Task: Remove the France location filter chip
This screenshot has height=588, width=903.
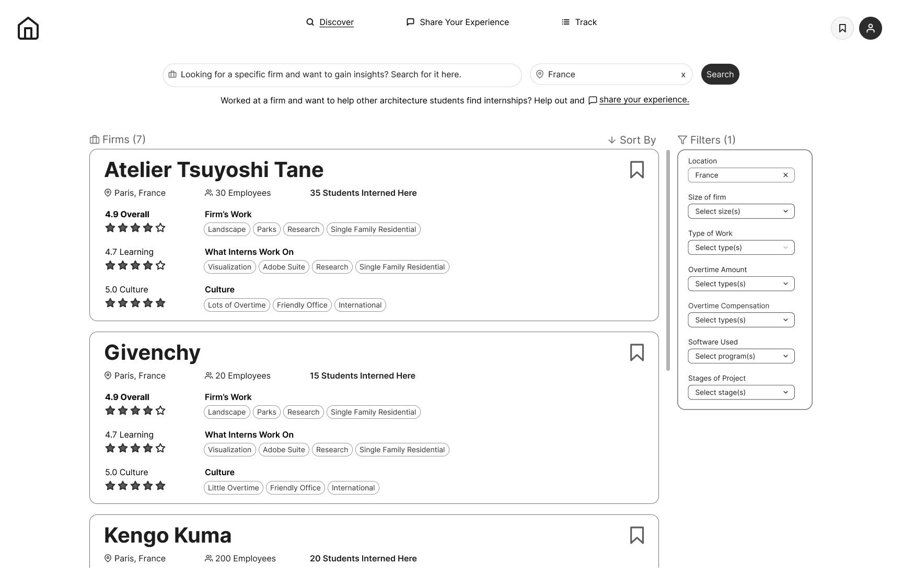Action: click(x=785, y=175)
